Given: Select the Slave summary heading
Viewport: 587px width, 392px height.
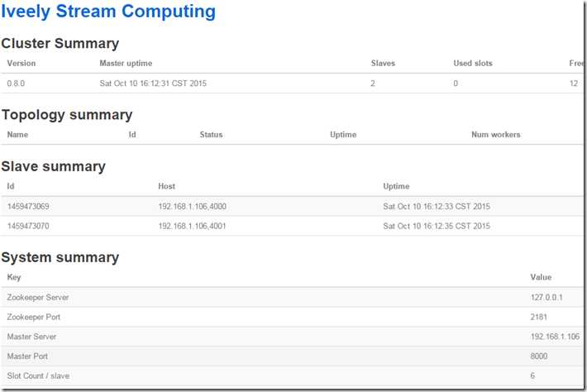Looking at the screenshot, I should [53, 166].
